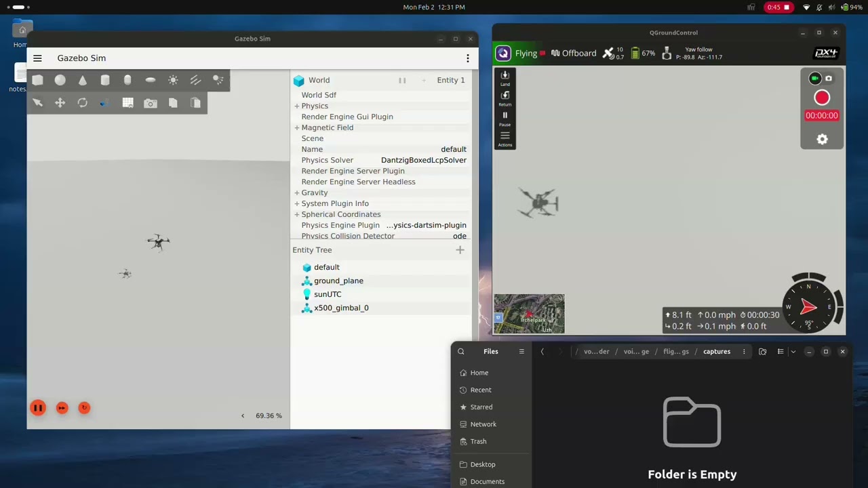Click the Pause action in QGroundControl

tap(505, 119)
